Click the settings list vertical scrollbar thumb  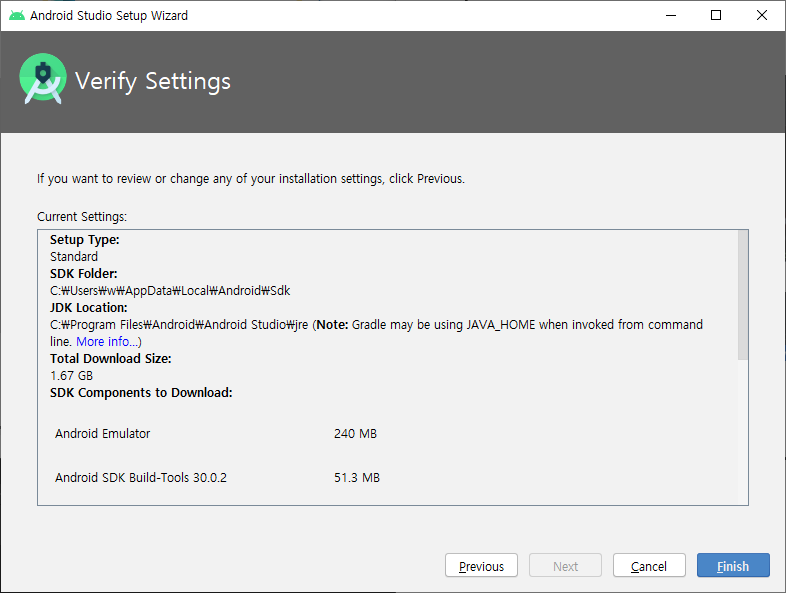point(742,295)
